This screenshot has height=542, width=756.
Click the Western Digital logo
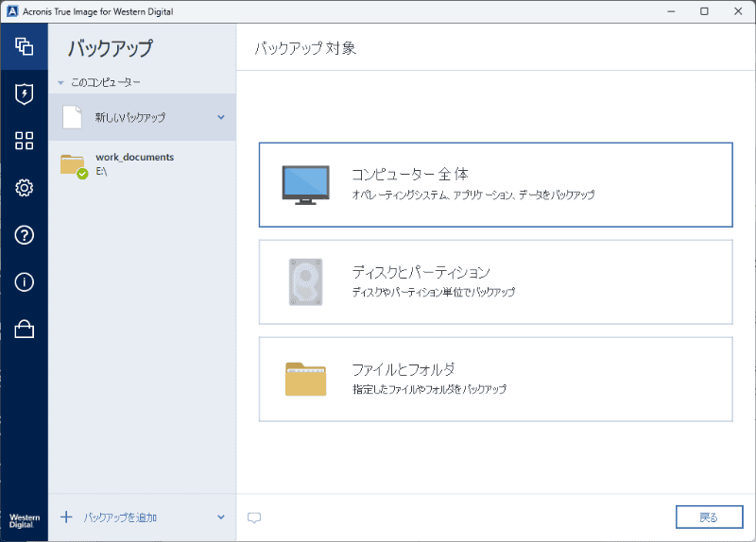(x=25, y=521)
